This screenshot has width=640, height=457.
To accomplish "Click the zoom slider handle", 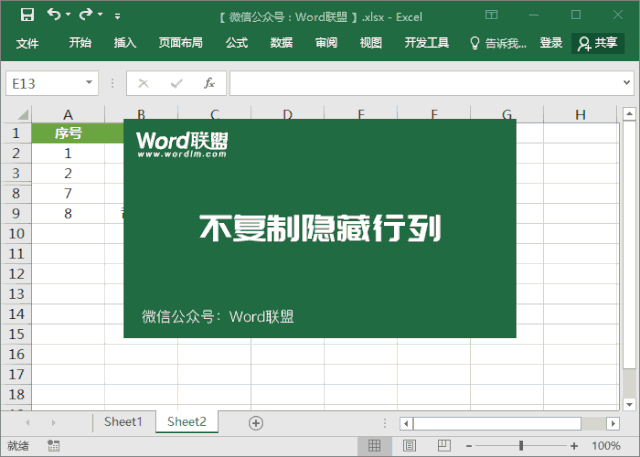I will [x=521, y=446].
